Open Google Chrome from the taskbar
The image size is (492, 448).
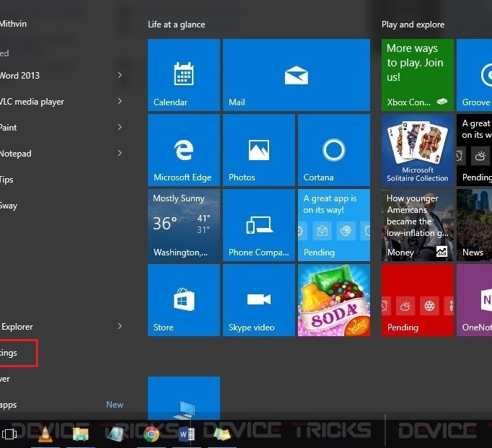pyautogui.click(x=151, y=434)
